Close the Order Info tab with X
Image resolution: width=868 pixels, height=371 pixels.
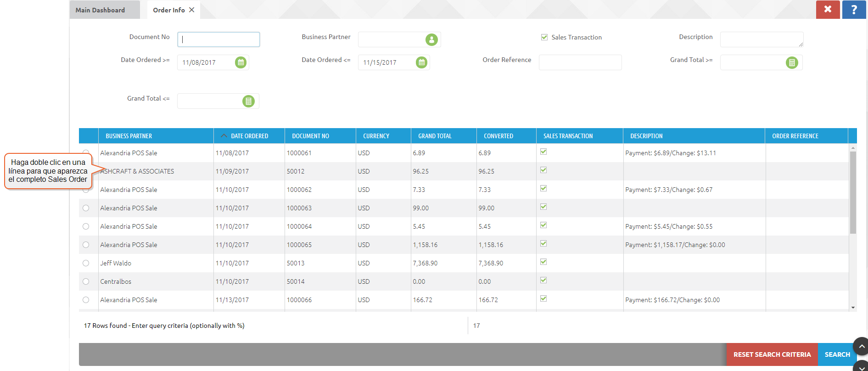pyautogui.click(x=192, y=10)
